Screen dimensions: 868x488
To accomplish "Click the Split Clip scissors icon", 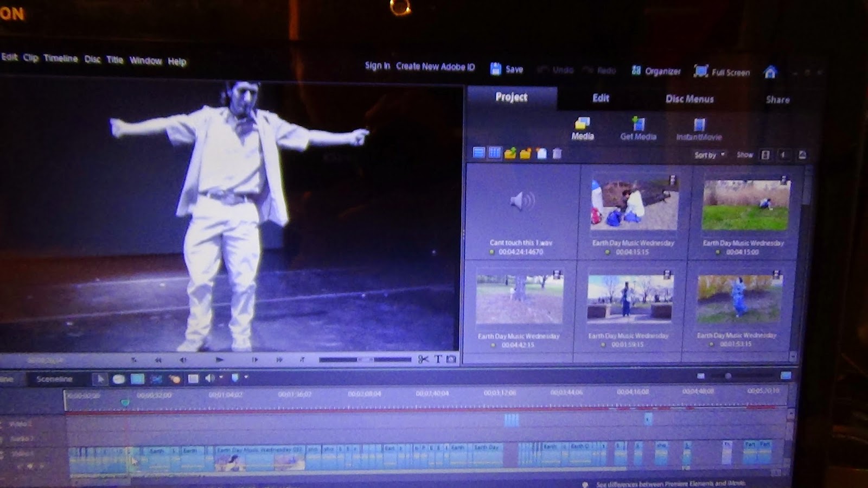I will [424, 359].
